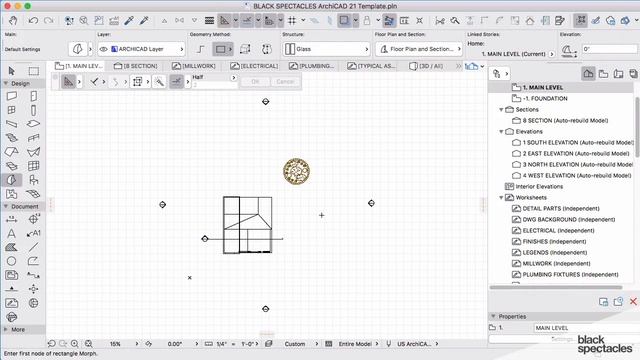Open the Layout Book icon in Navigator

coord(618,74)
